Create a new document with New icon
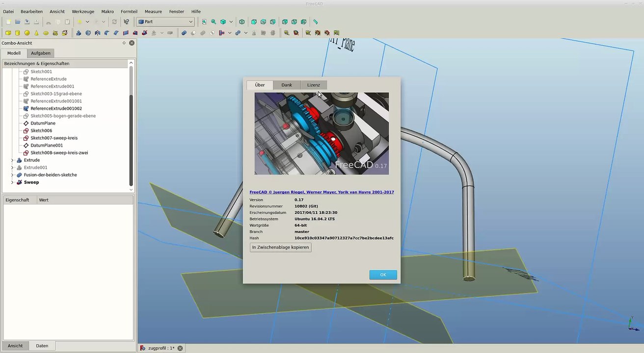Image resolution: width=644 pixels, height=353 pixels. 8,22
